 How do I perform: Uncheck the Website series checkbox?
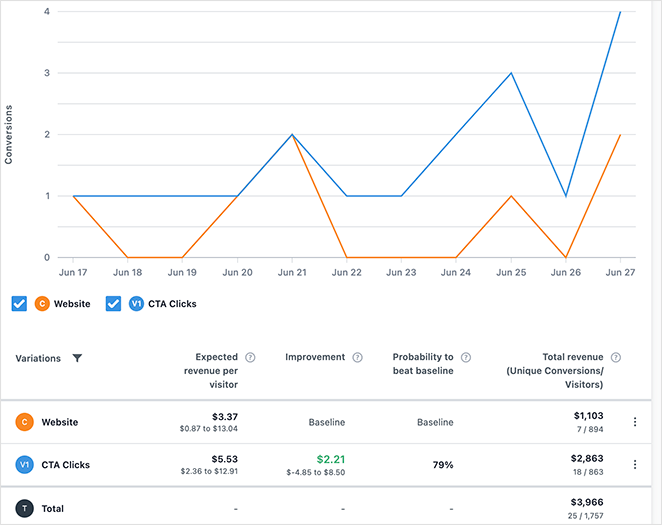tap(19, 303)
